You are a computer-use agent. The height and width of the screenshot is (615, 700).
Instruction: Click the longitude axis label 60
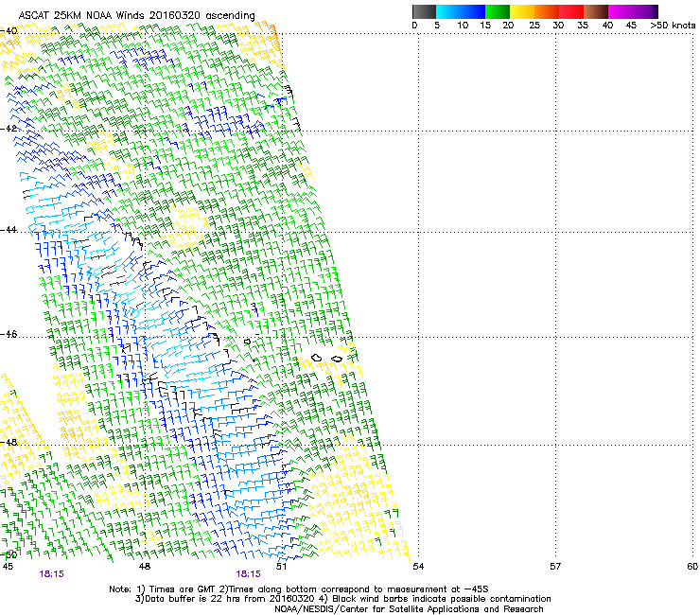click(x=692, y=567)
